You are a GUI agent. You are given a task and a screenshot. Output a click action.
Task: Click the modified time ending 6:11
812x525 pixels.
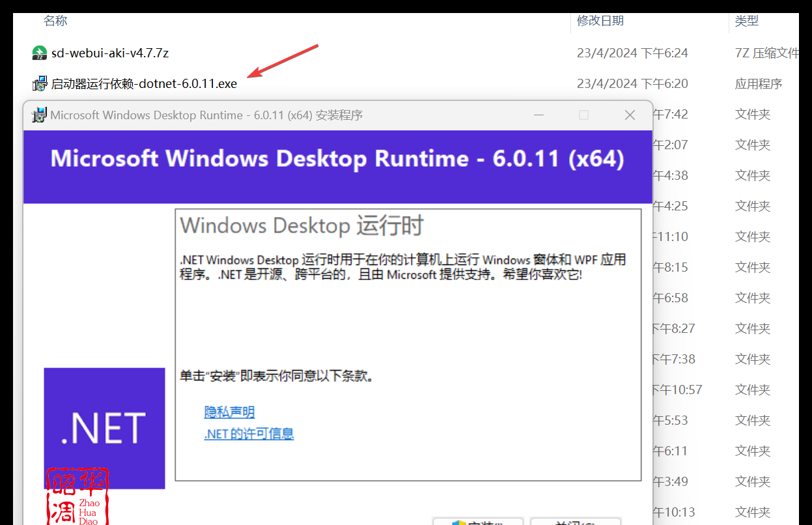coord(670,451)
